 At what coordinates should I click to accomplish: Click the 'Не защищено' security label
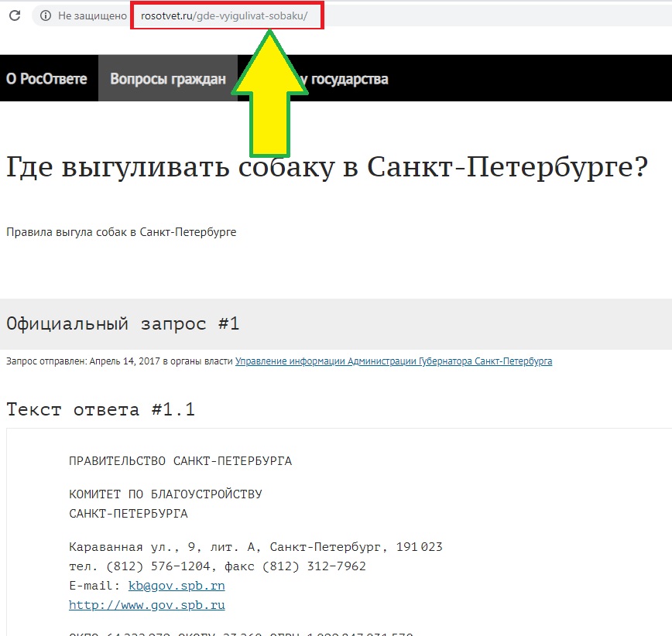91,16
